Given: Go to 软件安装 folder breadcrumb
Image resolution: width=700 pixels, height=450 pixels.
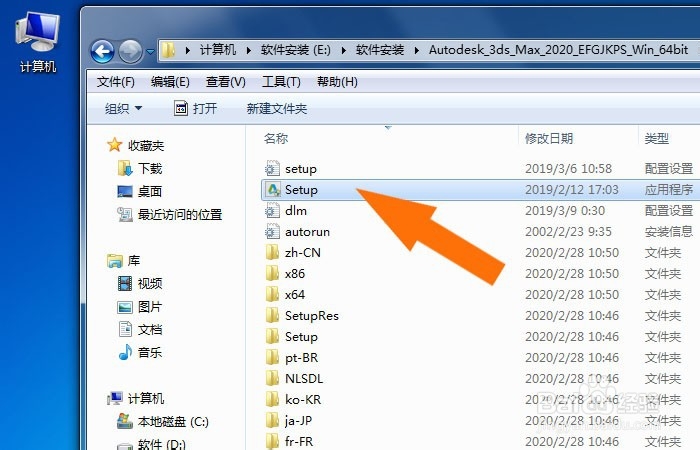Looking at the screenshot, I should pos(380,50).
